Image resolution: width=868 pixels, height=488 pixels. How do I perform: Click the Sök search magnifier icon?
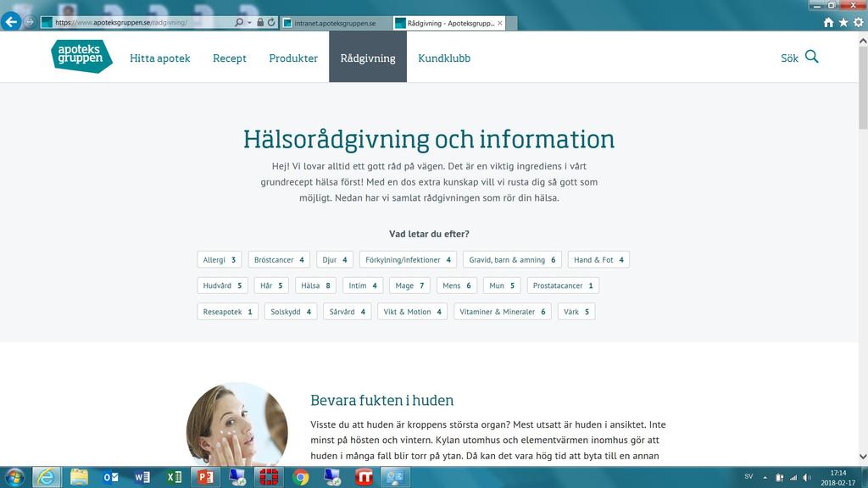811,57
